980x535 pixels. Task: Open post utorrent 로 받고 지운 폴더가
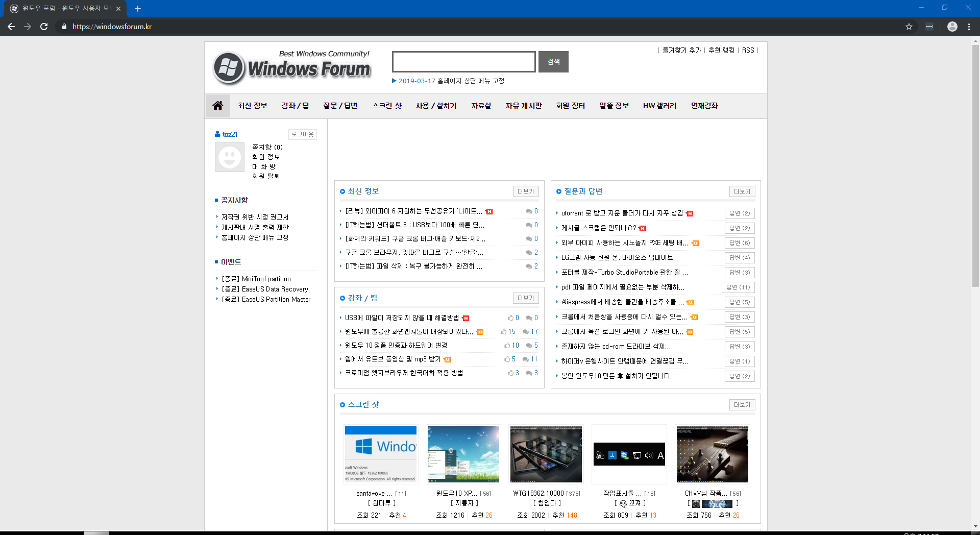point(622,213)
